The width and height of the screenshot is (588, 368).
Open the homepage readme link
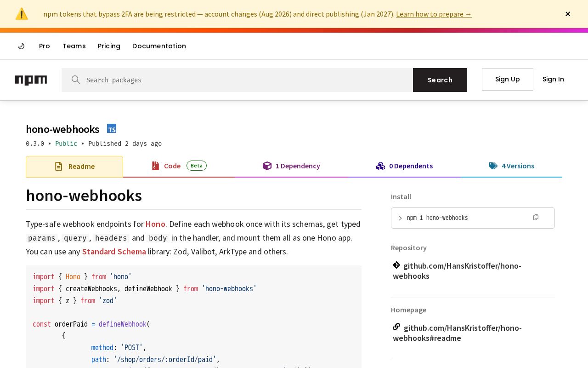click(x=457, y=333)
